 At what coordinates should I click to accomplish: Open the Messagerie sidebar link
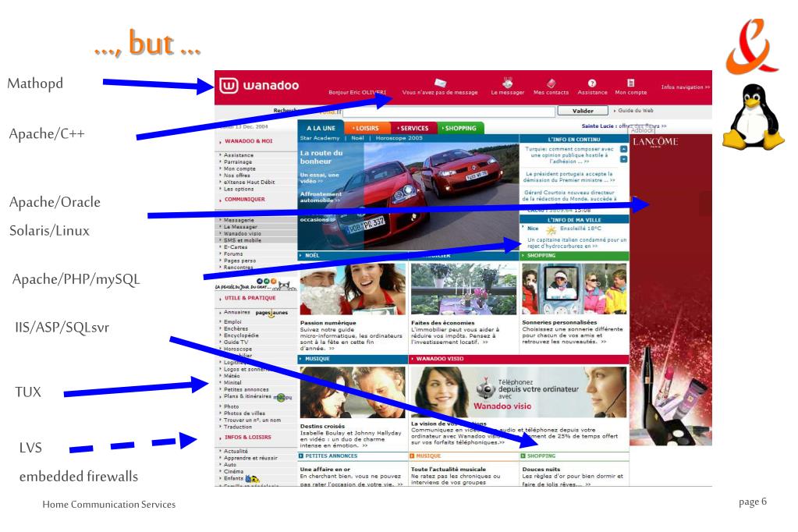(239, 221)
